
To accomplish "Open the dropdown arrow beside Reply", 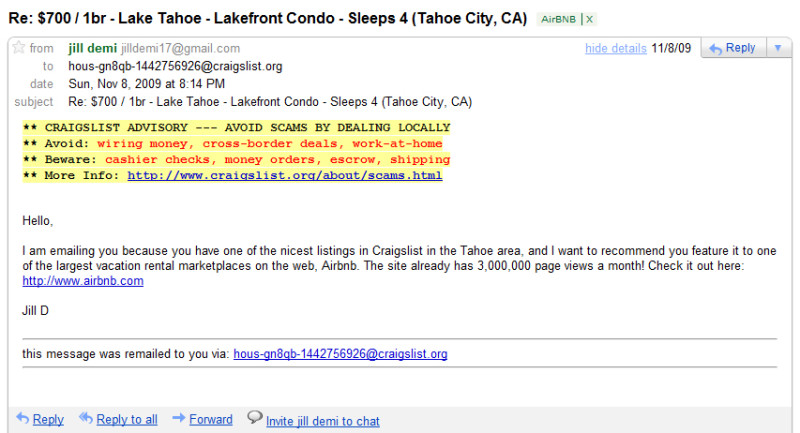I will (x=778, y=48).
